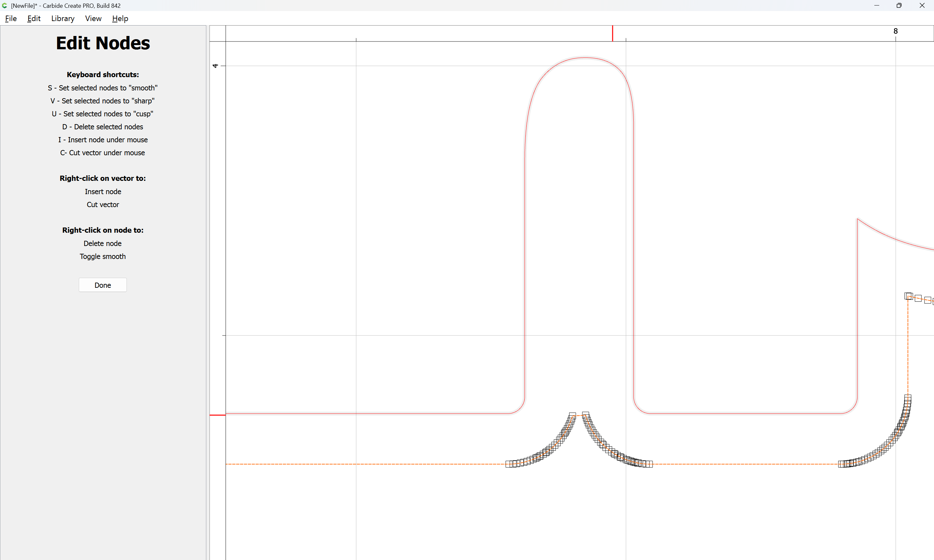
Task: Select the bottom-right end node of the cusp arc
Action: [x=649, y=464]
